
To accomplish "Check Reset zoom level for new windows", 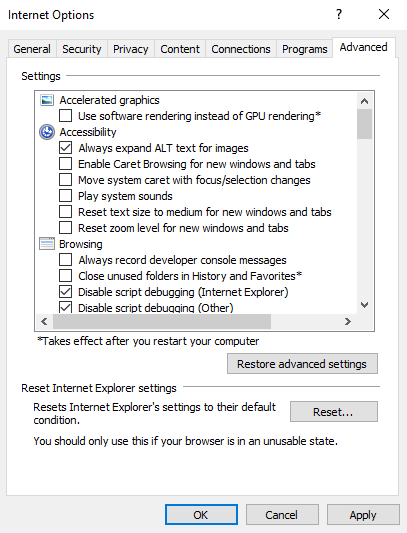I will point(66,228).
